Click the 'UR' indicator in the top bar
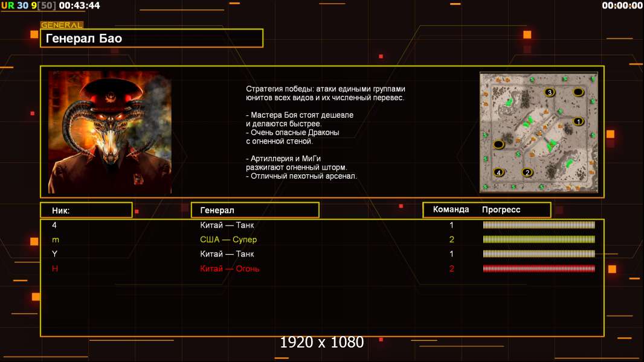 point(7,5)
